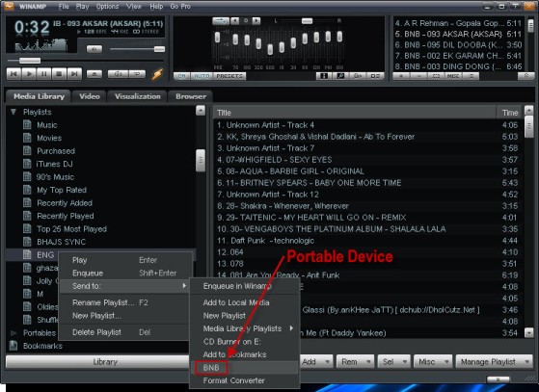Click Format Converter in Send to submenu

coord(245,380)
